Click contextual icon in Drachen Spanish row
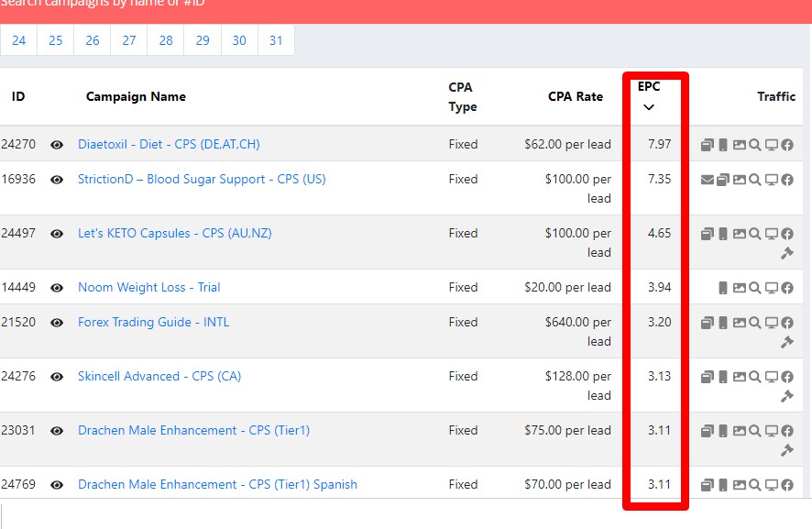This screenshot has height=529, width=812. point(708,485)
